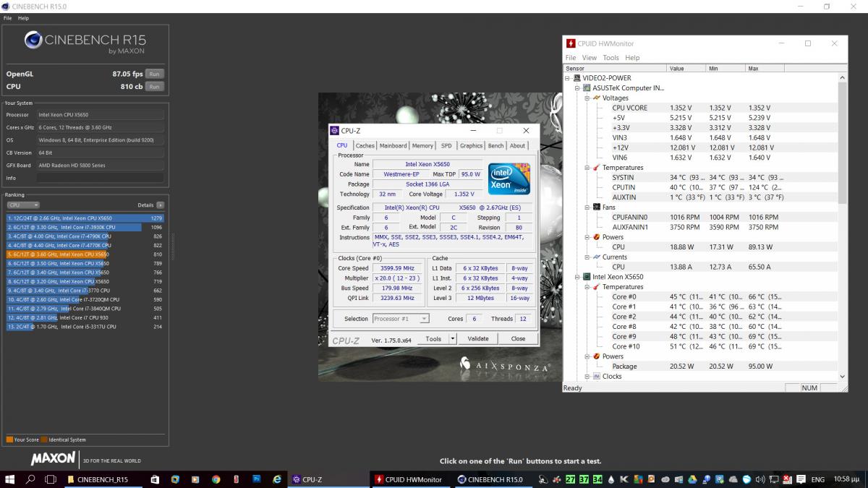This screenshot has width=868, height=488.
Task: Select ranking entry Core i7-4790K 826
Action: coord(85,236)
